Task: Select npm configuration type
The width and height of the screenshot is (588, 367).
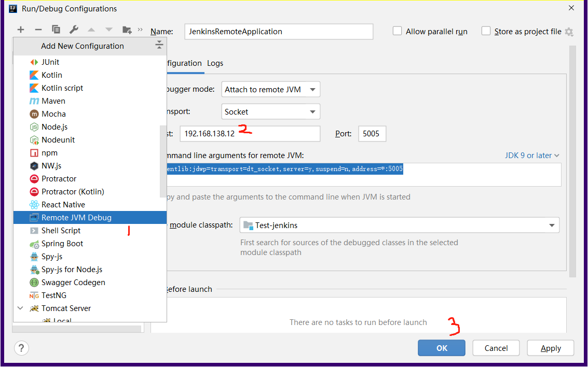Action: click(x=90, y=153)
